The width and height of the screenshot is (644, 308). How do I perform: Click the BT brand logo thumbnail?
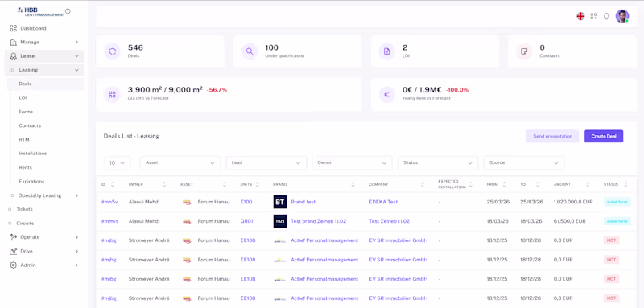coord(279,202)
